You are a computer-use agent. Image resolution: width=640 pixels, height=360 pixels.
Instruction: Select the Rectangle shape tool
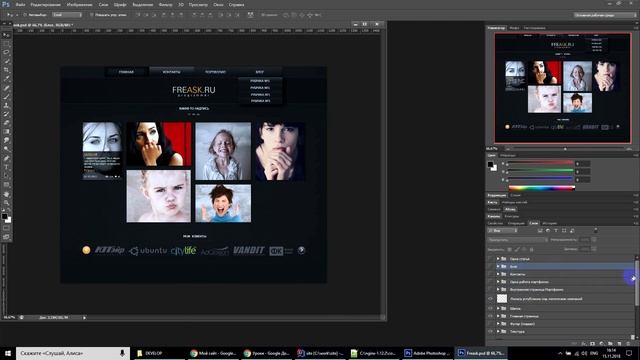click(x=6, y=184)
